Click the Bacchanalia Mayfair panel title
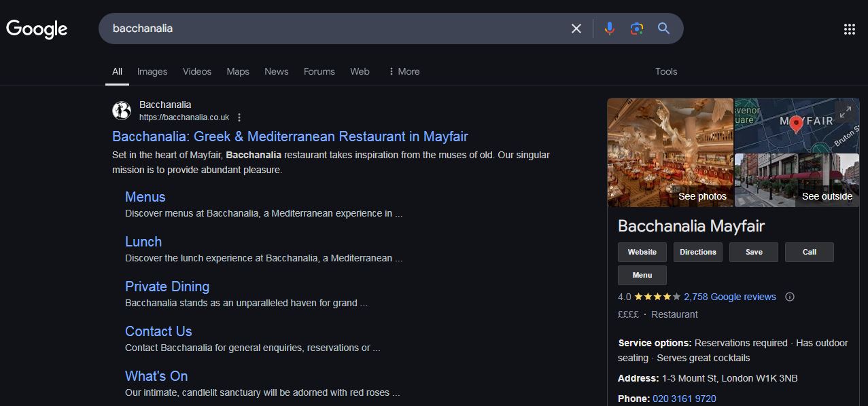This screenshot has height=406, width=868. pos(691,226)
